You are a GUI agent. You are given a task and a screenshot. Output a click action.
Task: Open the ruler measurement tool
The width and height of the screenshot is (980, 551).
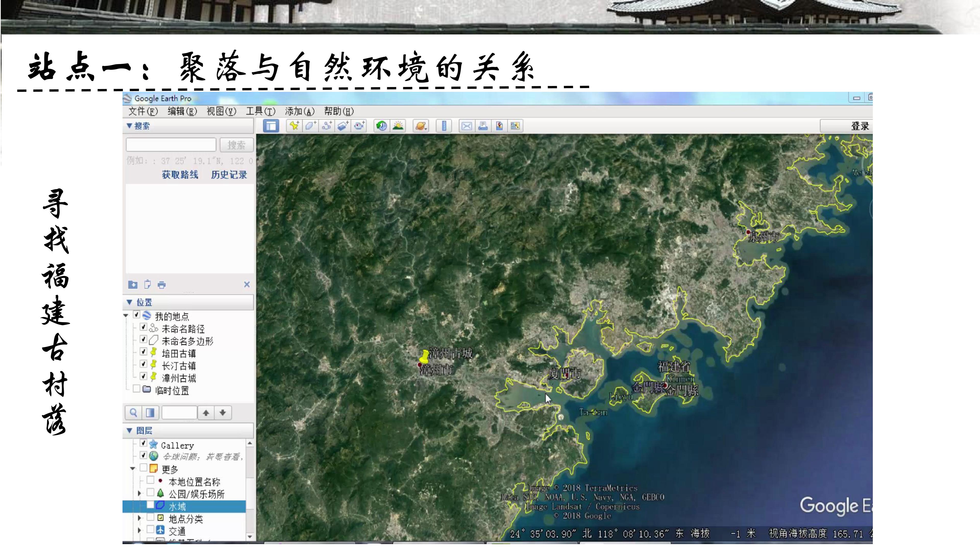pos(444,126)
